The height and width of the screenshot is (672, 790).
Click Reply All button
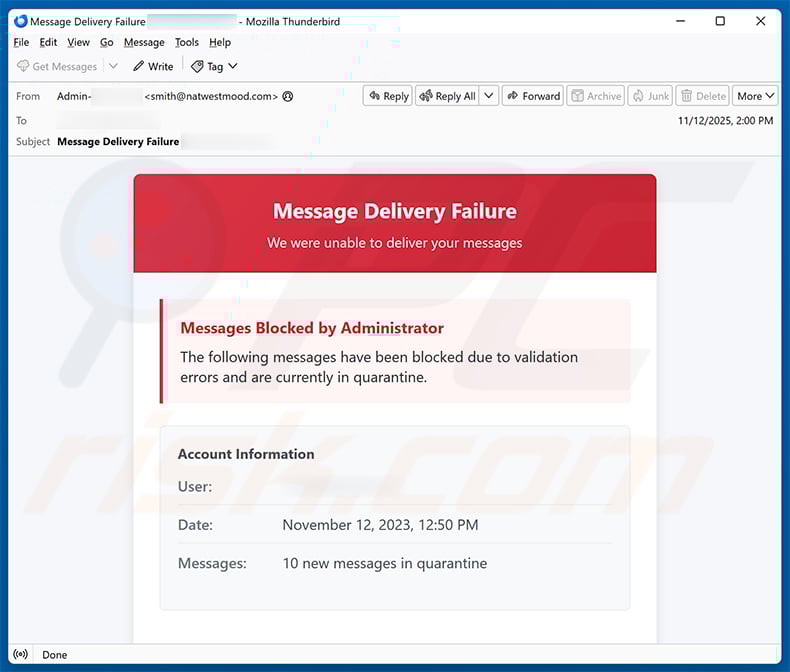point(448,96)
